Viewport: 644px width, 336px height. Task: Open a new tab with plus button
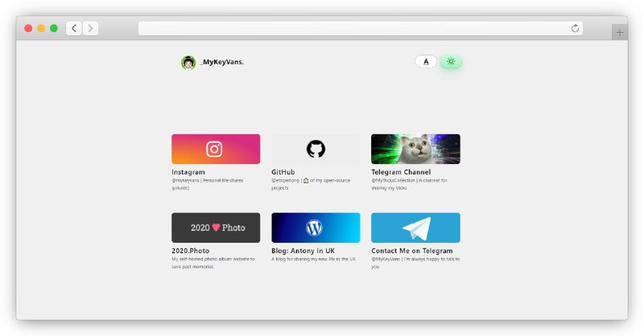(x=619, y=32)
